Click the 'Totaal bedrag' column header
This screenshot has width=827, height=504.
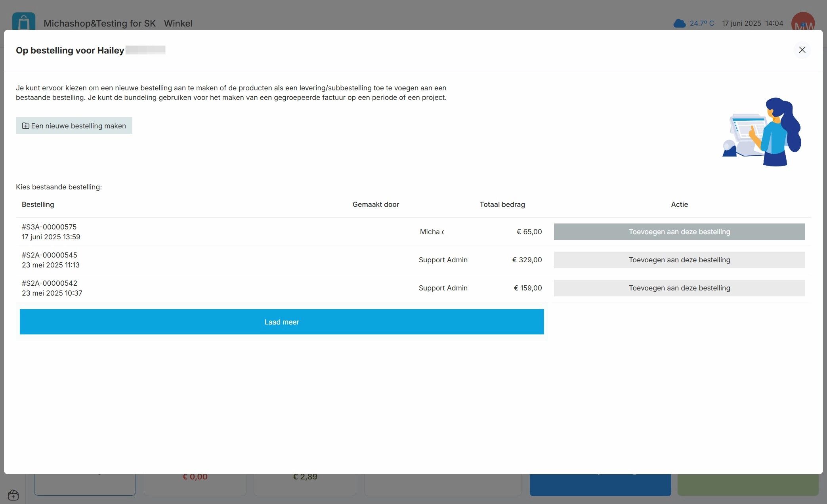(x=502, y=204)
